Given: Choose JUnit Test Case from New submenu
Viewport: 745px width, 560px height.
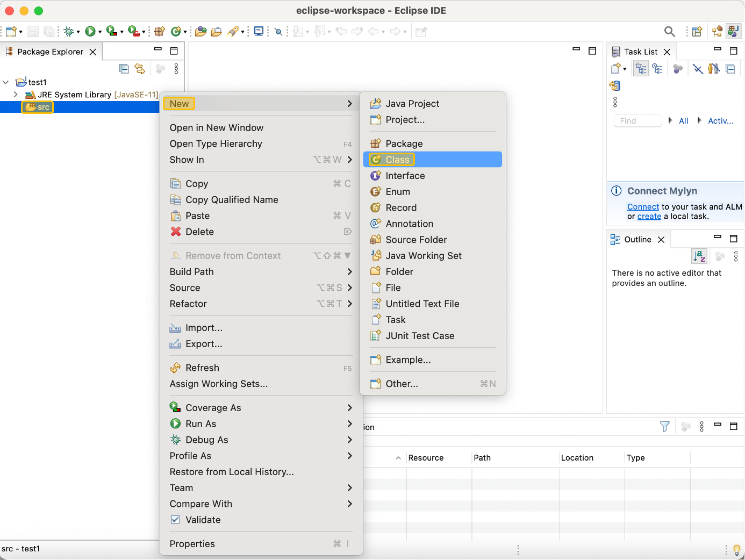Looking at the screenshot, I should click(x=433, y=336).
